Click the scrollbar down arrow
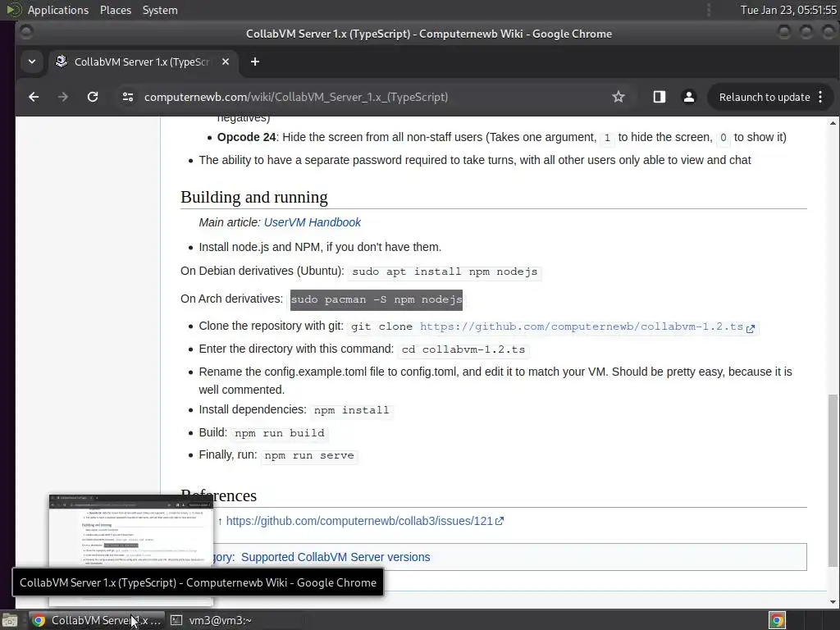This screenshot has width=840, height=630. pyautogui.click(x=833, y=602)
